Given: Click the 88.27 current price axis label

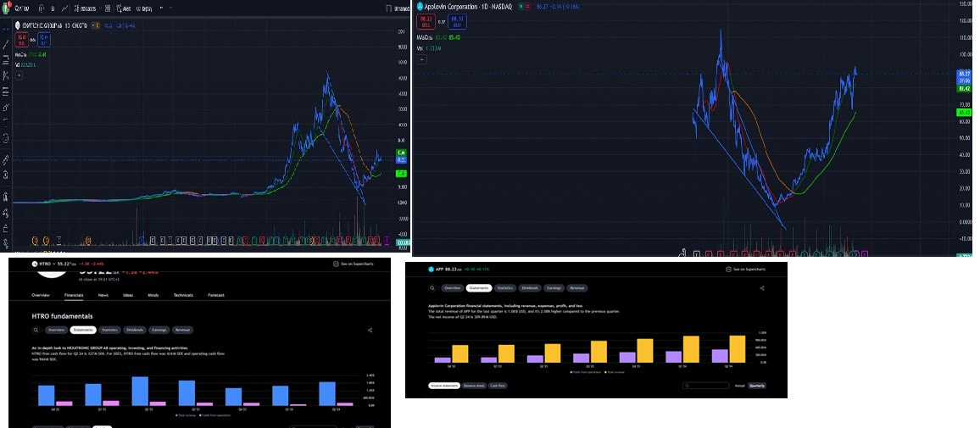Looking at the screenshot, I should [x=963, y=74].
